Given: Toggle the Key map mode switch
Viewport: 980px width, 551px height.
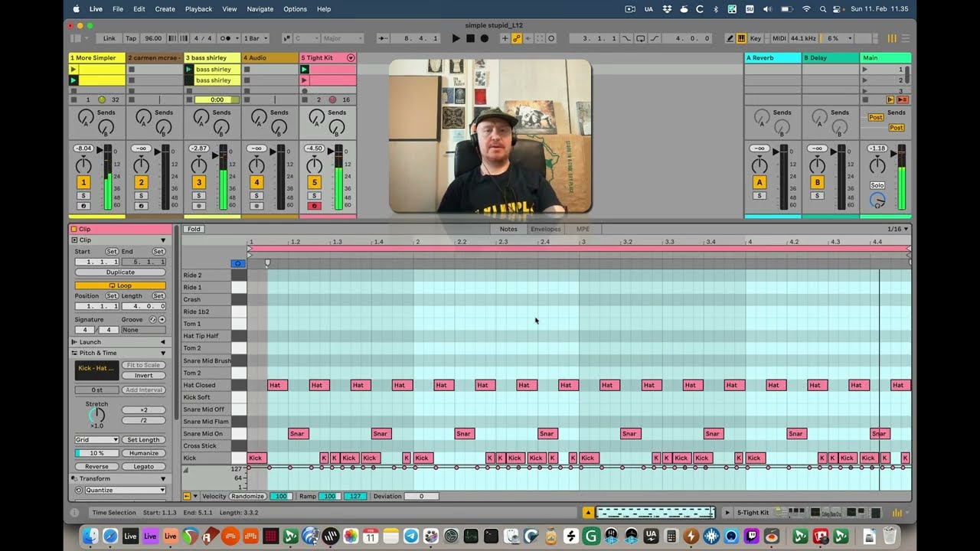Looking at the screenshot, I should pos(756,38).
